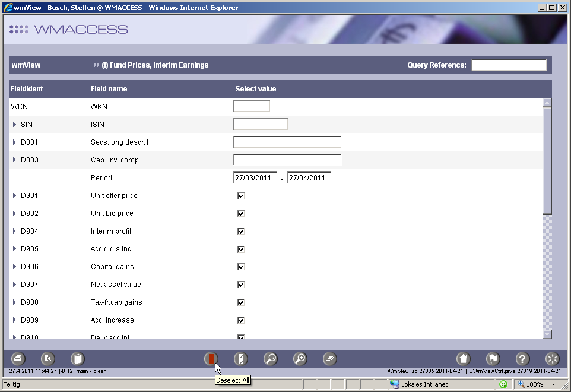Disable the Net asset value checkbox
This screenshot has height=392, width=571.
241,285
